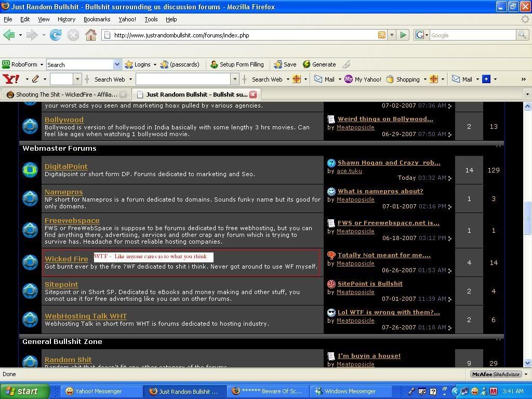
Task: Expand the RoboForm Search combo box
Action: [x=117, y=64]
